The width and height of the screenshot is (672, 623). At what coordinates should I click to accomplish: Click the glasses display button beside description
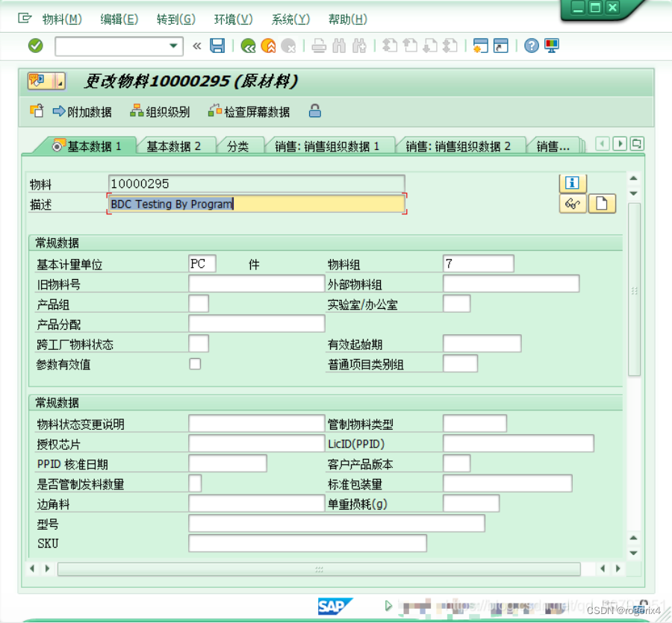573,204
